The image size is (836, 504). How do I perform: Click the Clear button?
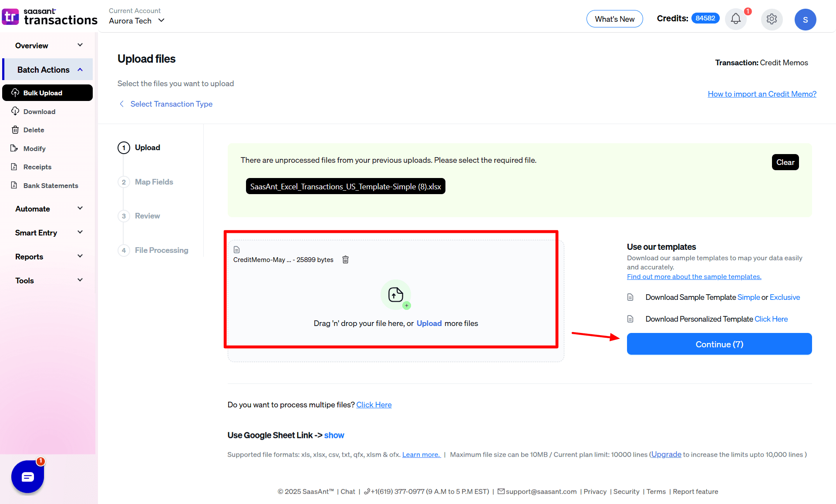(x=785, y=162)
